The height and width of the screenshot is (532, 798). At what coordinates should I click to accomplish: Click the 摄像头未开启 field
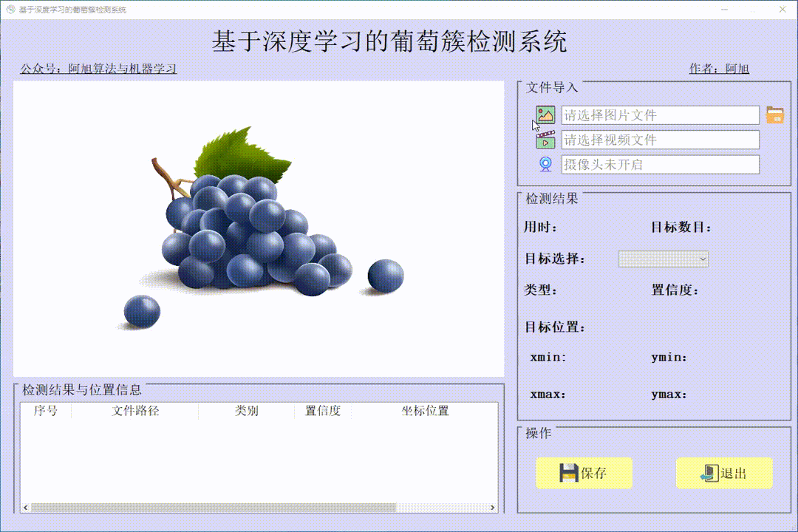coord(660,165)
